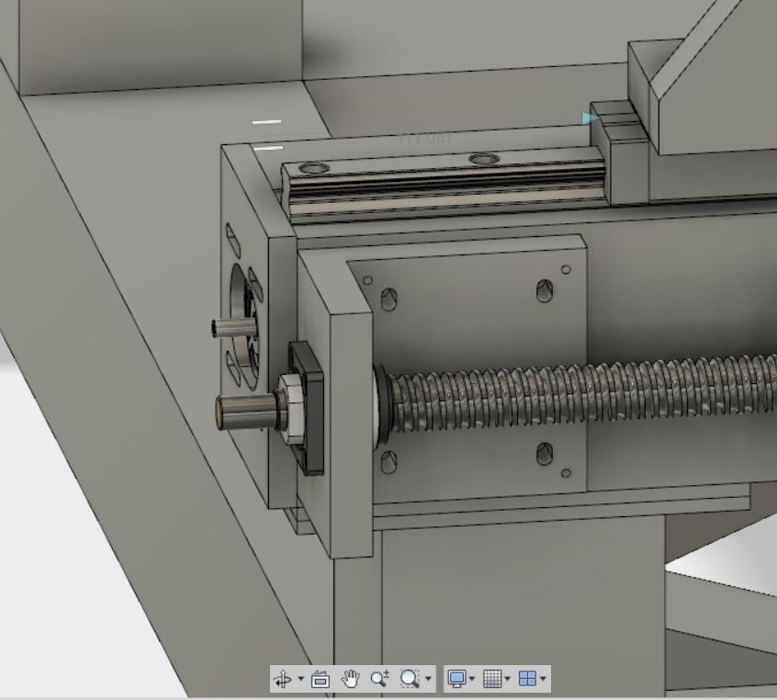Open Display Settings monitor icon

[456, 679]
